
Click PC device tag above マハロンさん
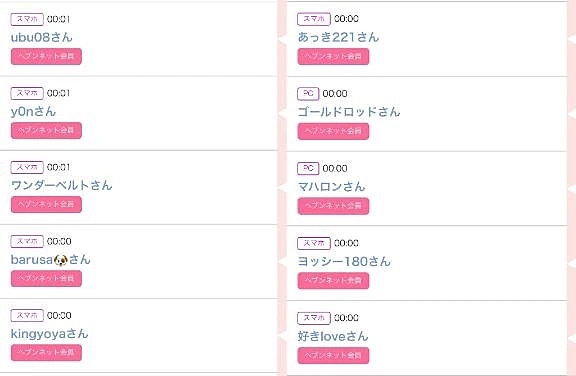coord(308,169)
